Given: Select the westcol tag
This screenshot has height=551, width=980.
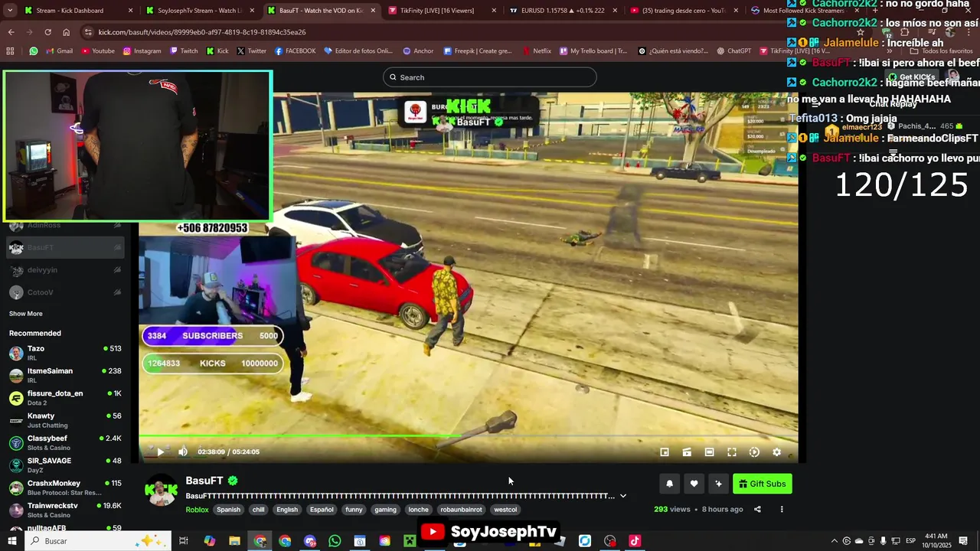Looking at the screenshot, I should coord(505,510).
